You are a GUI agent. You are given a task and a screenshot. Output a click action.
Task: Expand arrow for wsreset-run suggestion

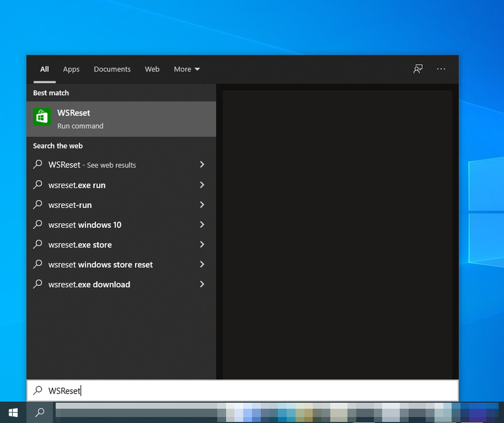[x=202, y=205]
